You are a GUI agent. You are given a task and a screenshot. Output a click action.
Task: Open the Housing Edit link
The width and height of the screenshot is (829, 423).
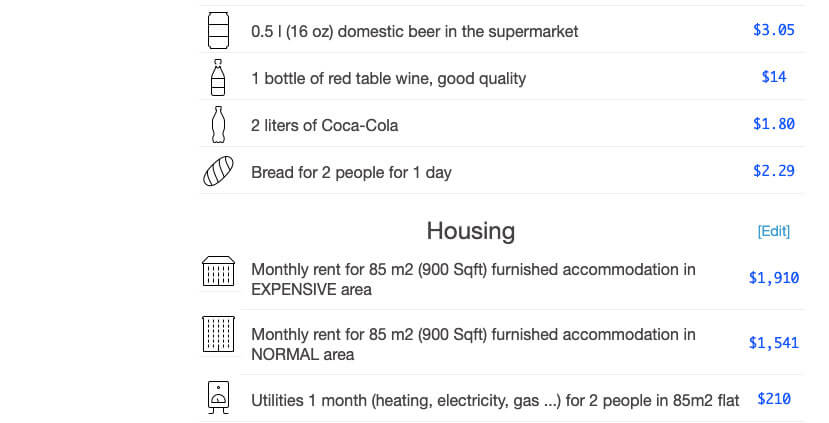[773, 232]
